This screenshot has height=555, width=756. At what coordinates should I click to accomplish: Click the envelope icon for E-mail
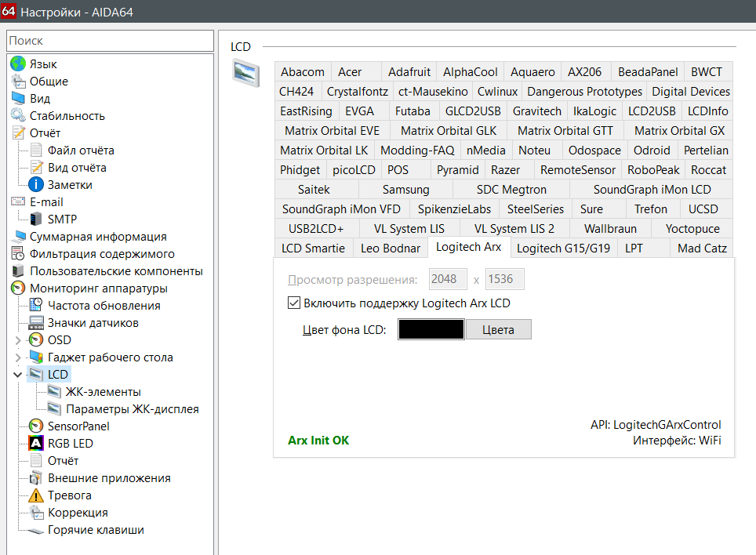[18, 202]
